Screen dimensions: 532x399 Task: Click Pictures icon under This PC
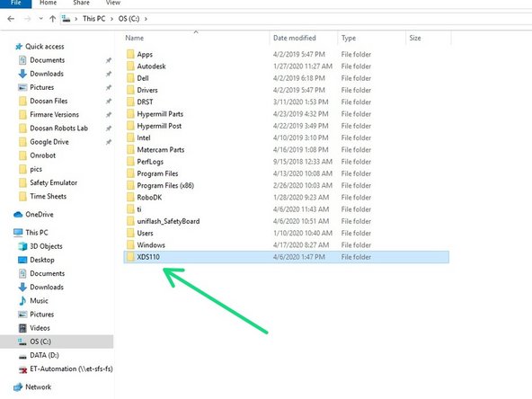pyautogui.click(x=22, y=315)
